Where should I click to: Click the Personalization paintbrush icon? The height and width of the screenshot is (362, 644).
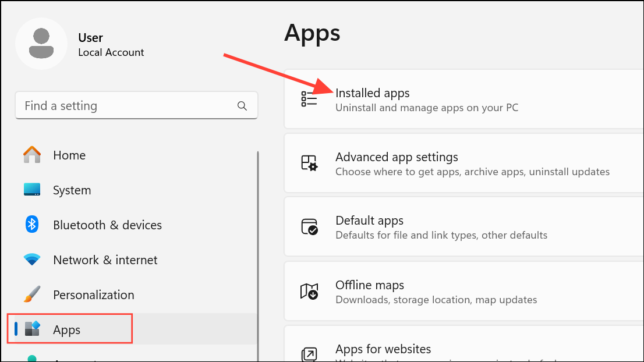32,294
